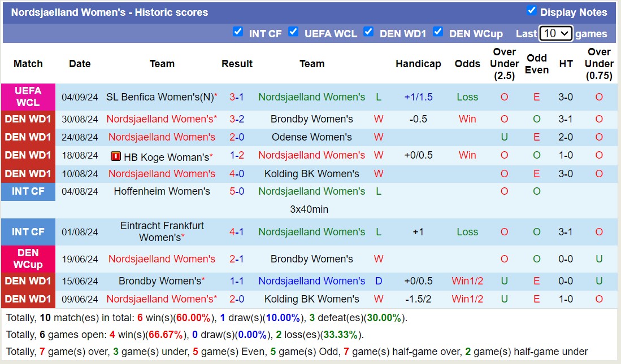Click the DEN WD1 badge on the 30/08/24 row
Image resolution: width=621 pixels, height=364 pixels.
(x=28, y=119)
